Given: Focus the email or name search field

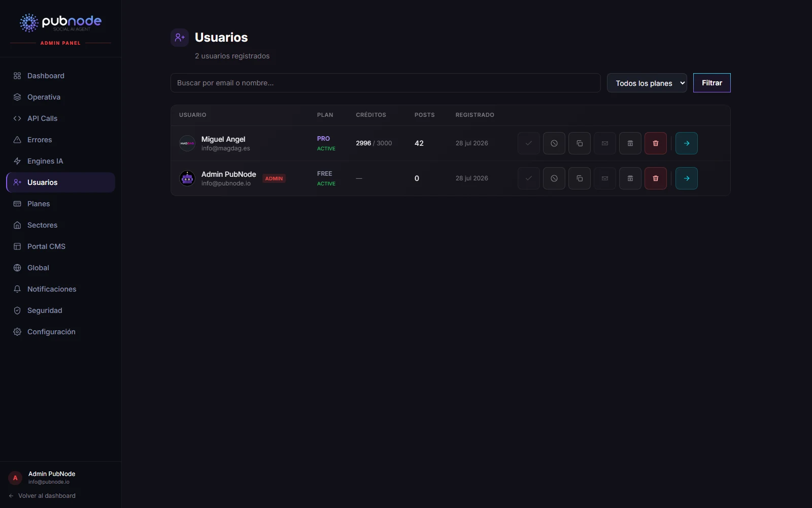Looking at the screenshot, I should [386, 83].
